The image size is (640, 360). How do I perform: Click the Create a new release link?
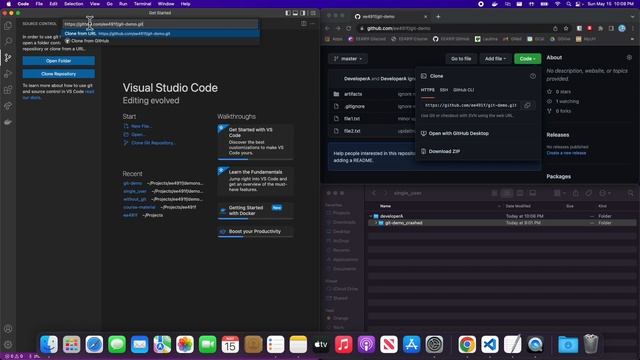(x=566, y=153)
